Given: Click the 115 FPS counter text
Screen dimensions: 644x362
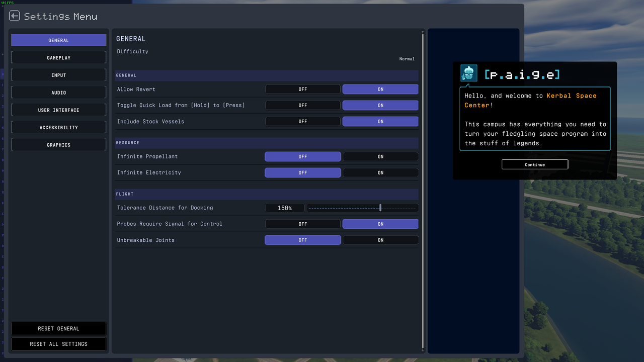Looking at the screenshot, I should tap(8, 3).
